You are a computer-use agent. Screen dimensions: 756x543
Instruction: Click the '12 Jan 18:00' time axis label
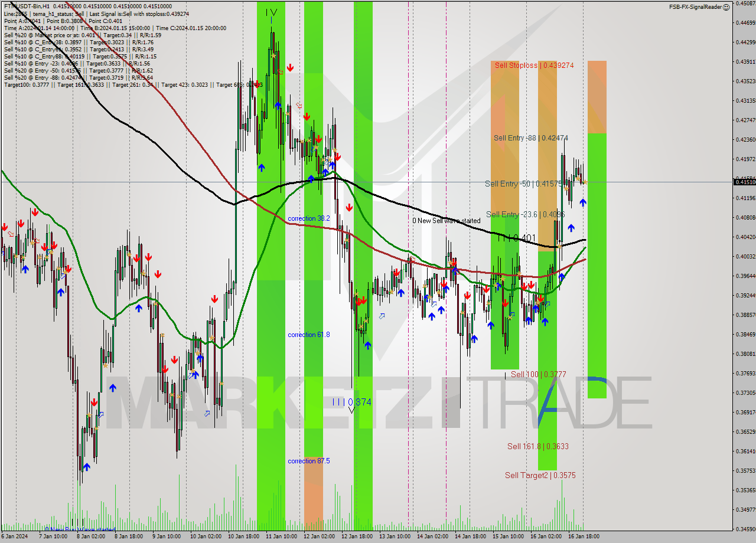click(x=357, y=537)
